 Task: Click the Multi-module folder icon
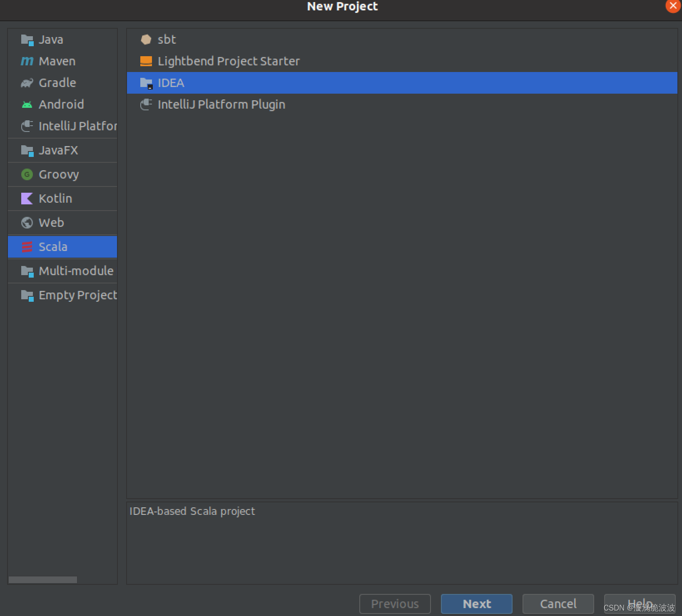[27, 271]
